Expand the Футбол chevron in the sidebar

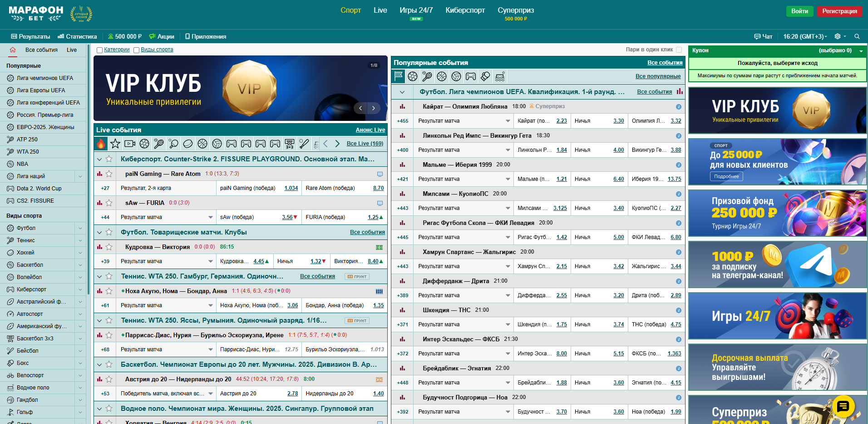80,228
